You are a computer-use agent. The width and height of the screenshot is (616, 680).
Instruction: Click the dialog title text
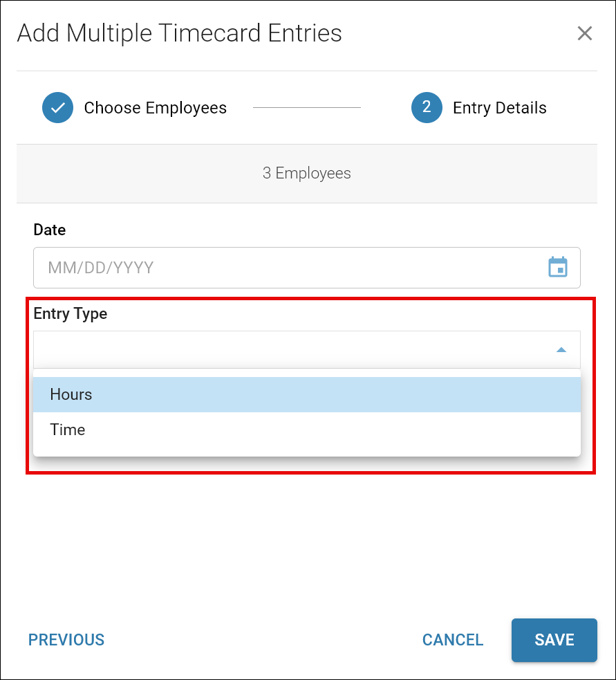180,33
